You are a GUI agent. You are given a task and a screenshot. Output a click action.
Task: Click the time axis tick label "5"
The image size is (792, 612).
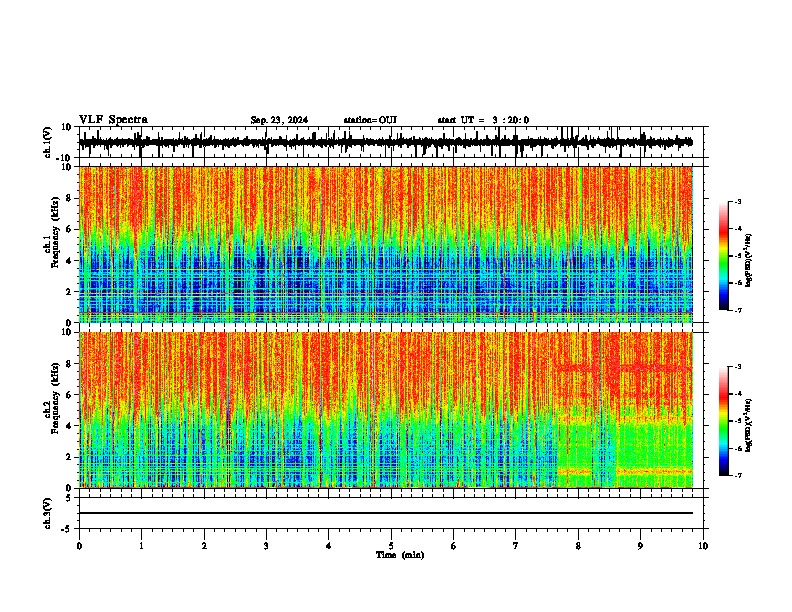click(x=391, y=546)
